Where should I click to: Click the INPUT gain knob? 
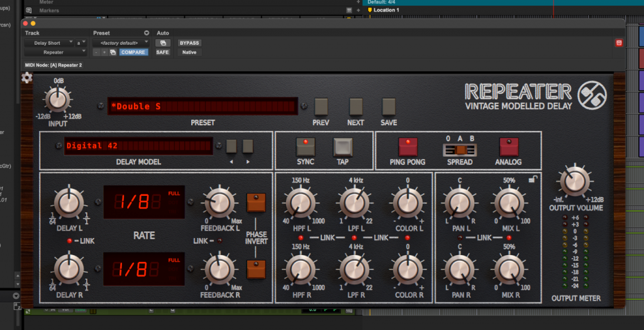point(57,99)
